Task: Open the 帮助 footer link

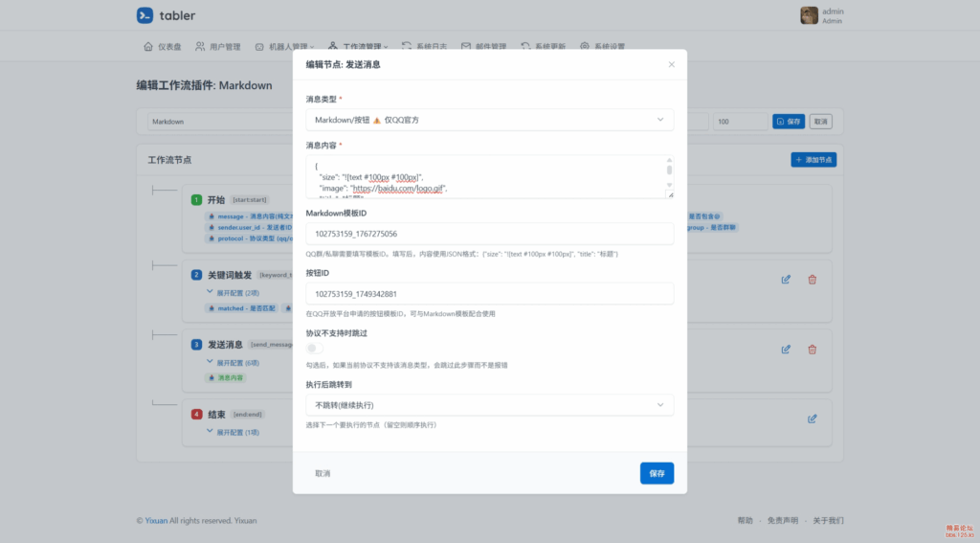Action: (x=745, y=520)
